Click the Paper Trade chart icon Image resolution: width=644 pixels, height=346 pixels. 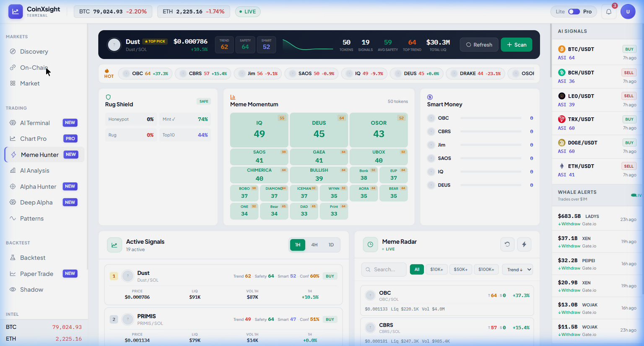13,274
